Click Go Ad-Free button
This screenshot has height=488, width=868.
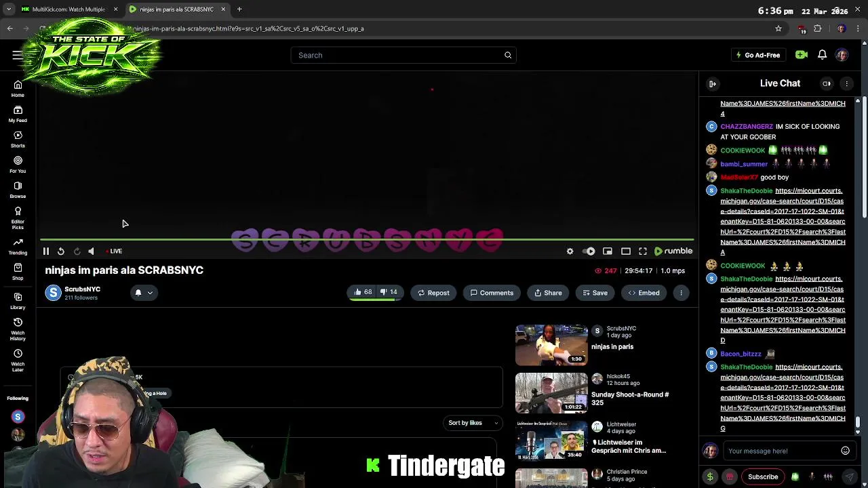[757, 55]
